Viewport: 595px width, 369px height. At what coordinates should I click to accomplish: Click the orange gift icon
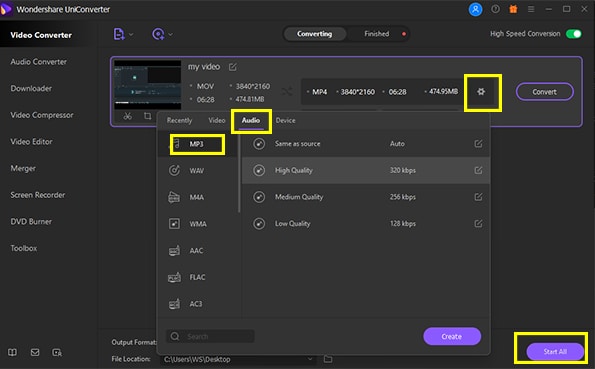[x=513, y=9]
